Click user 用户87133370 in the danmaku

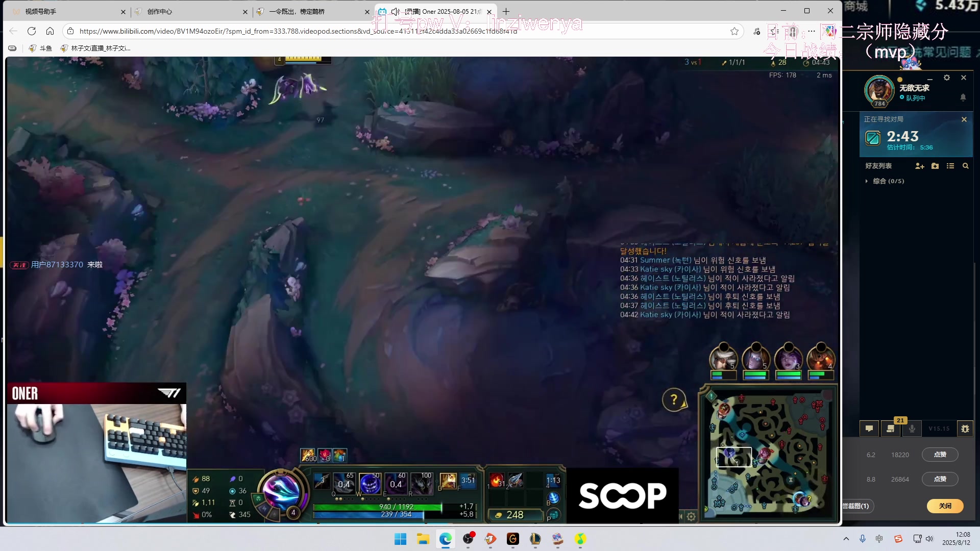pyautogui.click(x=57, y=264)
